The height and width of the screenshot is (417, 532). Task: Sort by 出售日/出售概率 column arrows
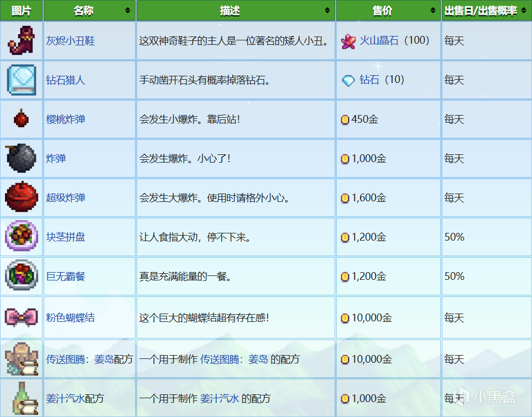[524, 11]
